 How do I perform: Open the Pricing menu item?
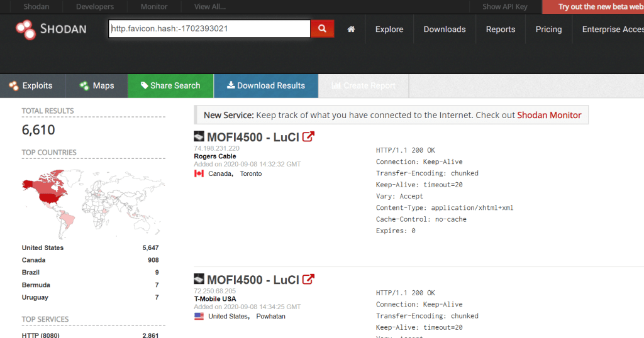point(548,30)
